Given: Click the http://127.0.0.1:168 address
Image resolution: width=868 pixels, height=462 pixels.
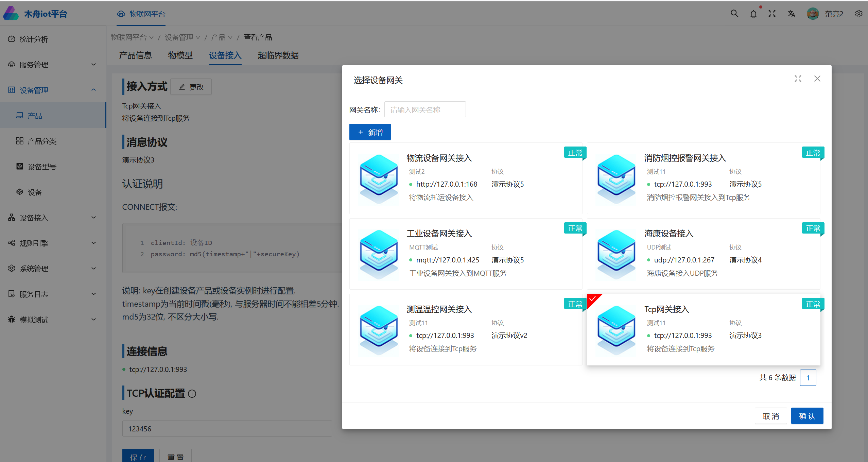Looking at the screenshot, I should click(447, 184).
